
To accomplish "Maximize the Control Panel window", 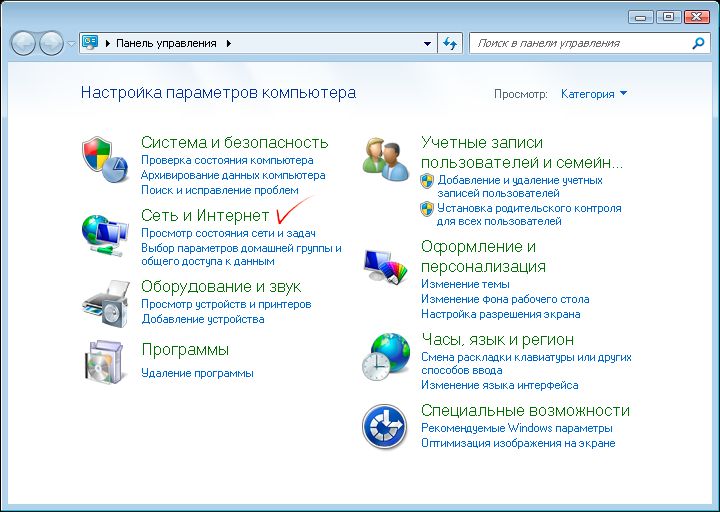I will pyautogui.click(x=669, y=17).
